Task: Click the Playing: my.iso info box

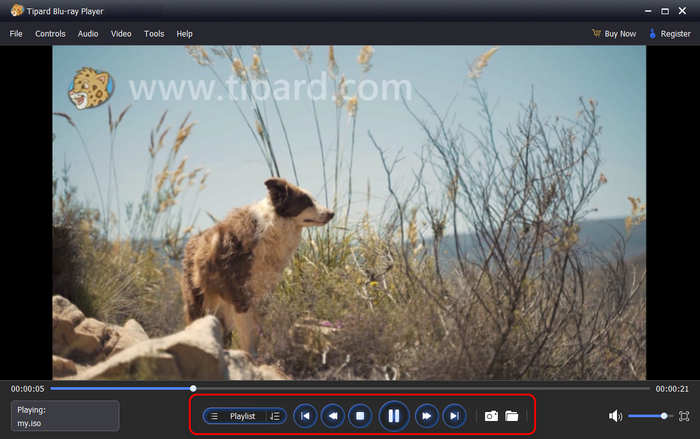Action: 65,416
